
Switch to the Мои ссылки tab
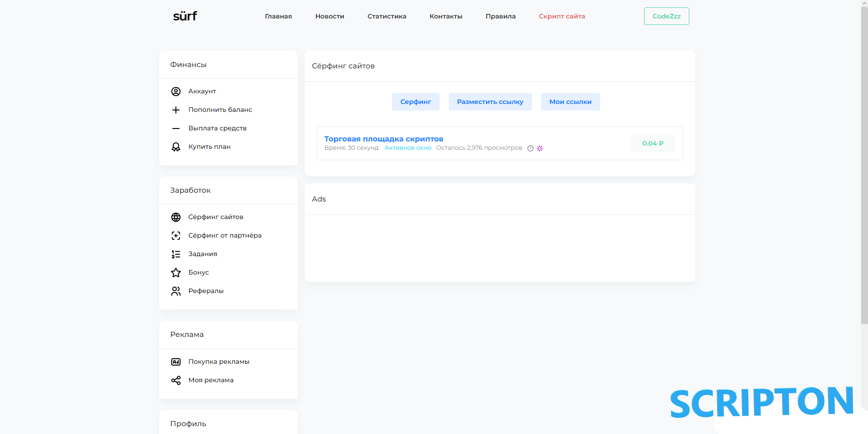tap(570, 102)
